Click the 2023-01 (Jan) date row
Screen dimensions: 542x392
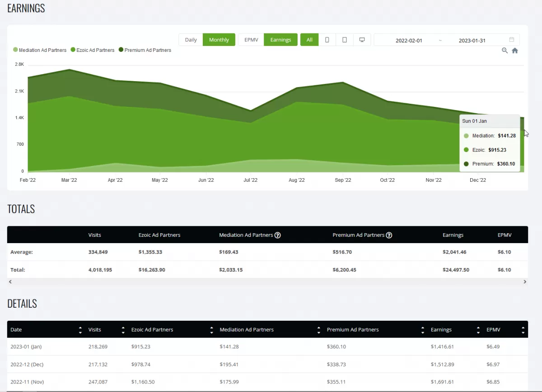27,346
